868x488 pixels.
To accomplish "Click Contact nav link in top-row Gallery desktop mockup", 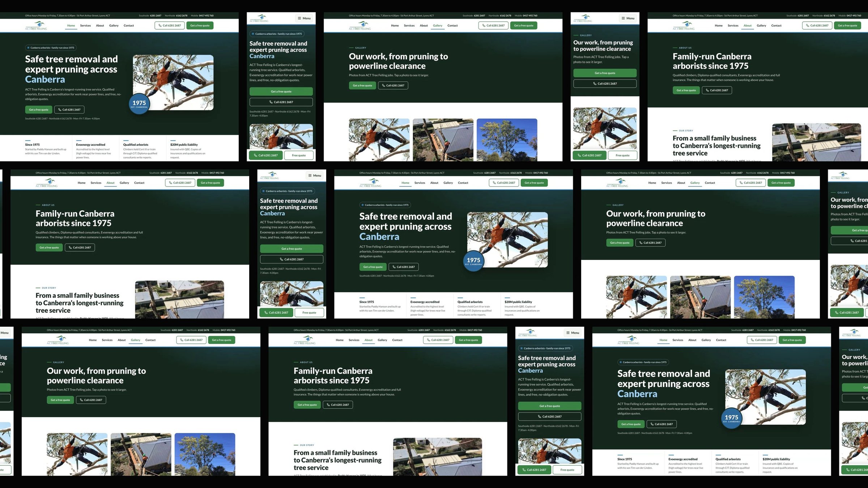I will (452, 26).
